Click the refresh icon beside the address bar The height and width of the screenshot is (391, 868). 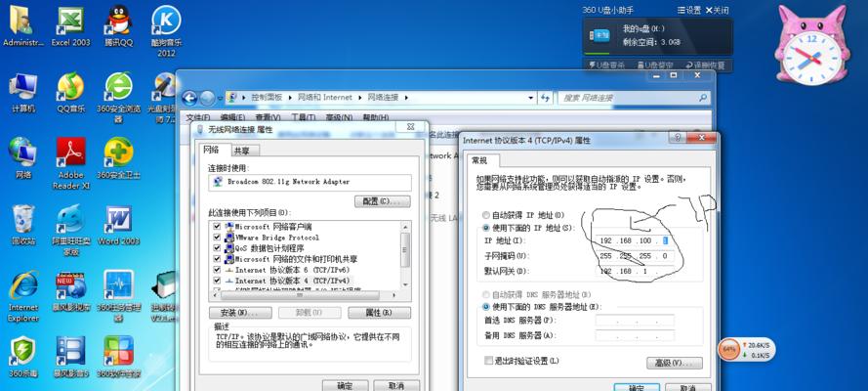coord(545,98)
